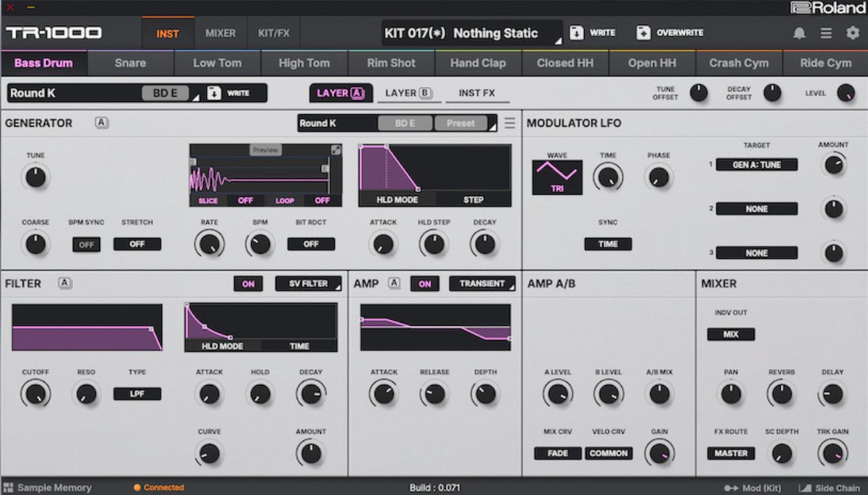Click the mixer REVERB knob
The image size is (868, 495).
pyautogui.click(x=782, y=393)
